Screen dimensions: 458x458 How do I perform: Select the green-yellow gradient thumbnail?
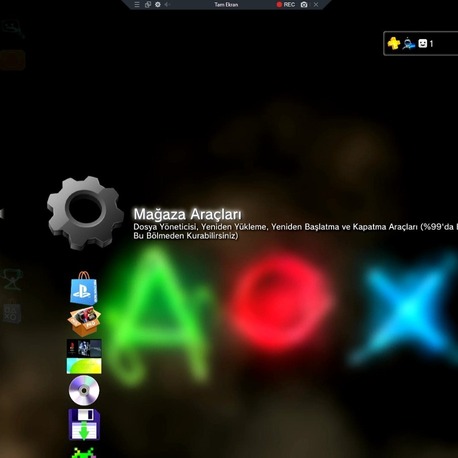[x=84, y=366]
